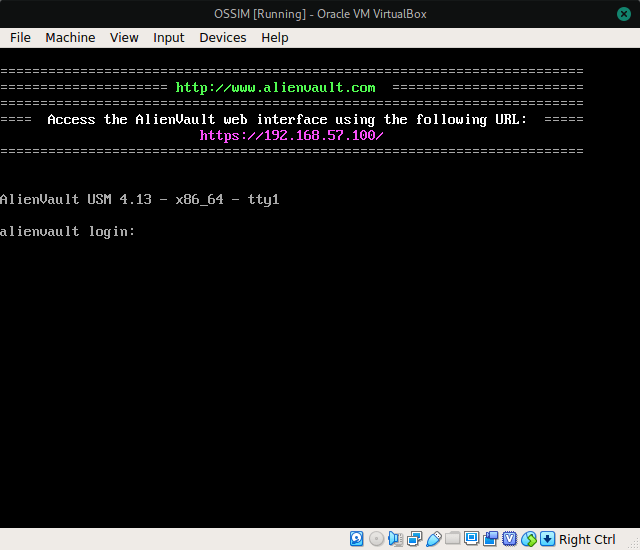Click the keyboard capture arrow indicator

pyautogui.click(x=547, y=539)
